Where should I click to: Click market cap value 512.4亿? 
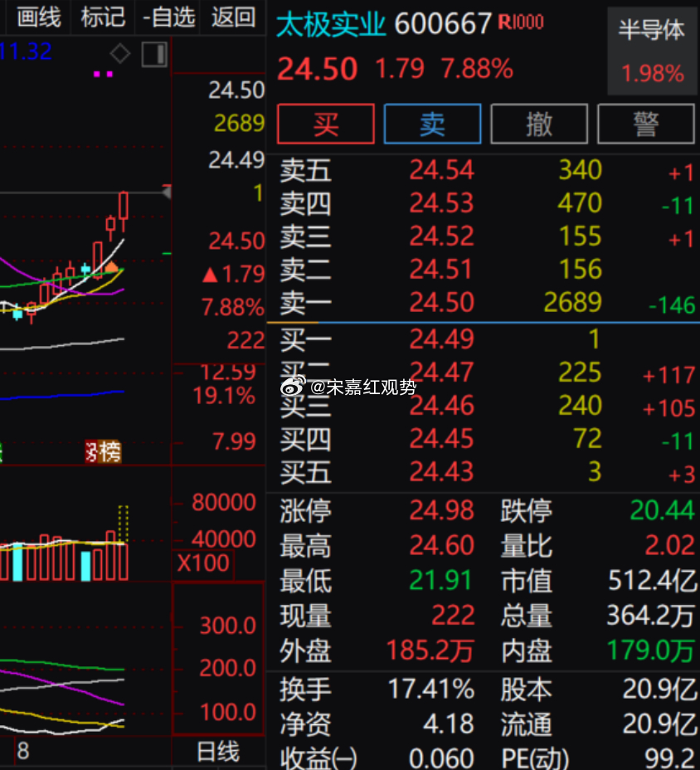[652, 581]
